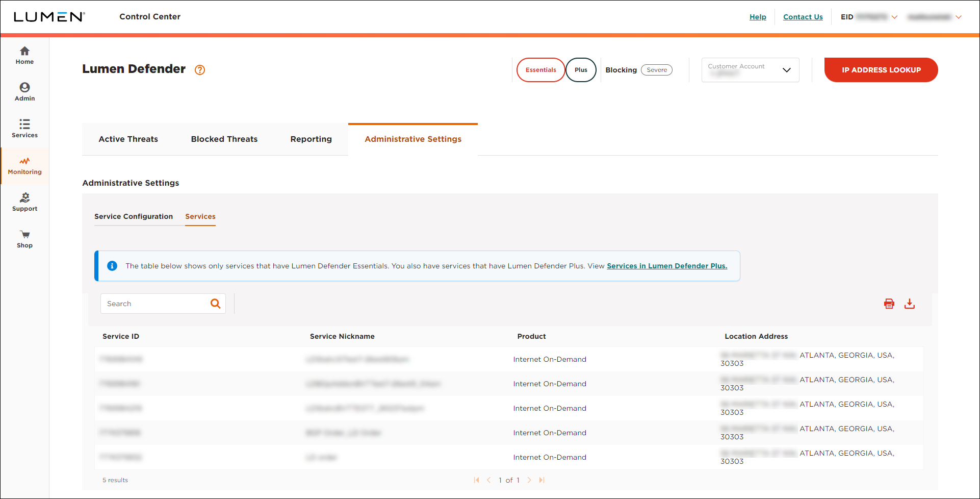This screenshot has width=980, height=499.
Task: Switch to Essentials view
Action: coord(541,70)
